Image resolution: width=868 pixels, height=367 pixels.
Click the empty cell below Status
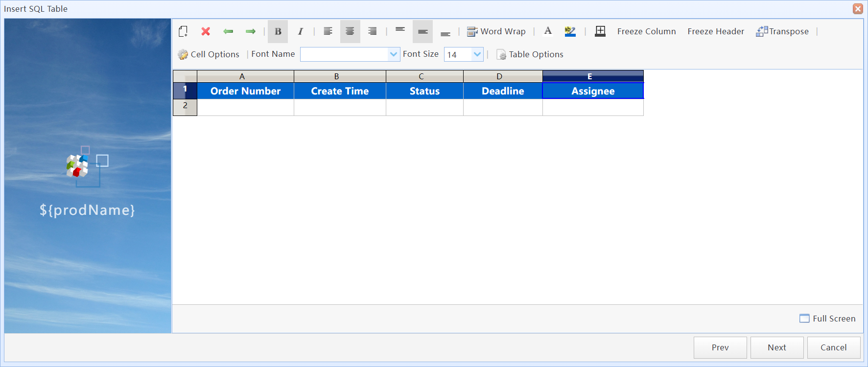(424, 107)
